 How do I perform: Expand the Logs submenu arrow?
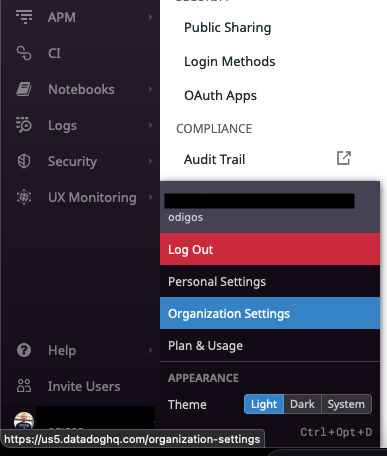[x=151, y=125]
